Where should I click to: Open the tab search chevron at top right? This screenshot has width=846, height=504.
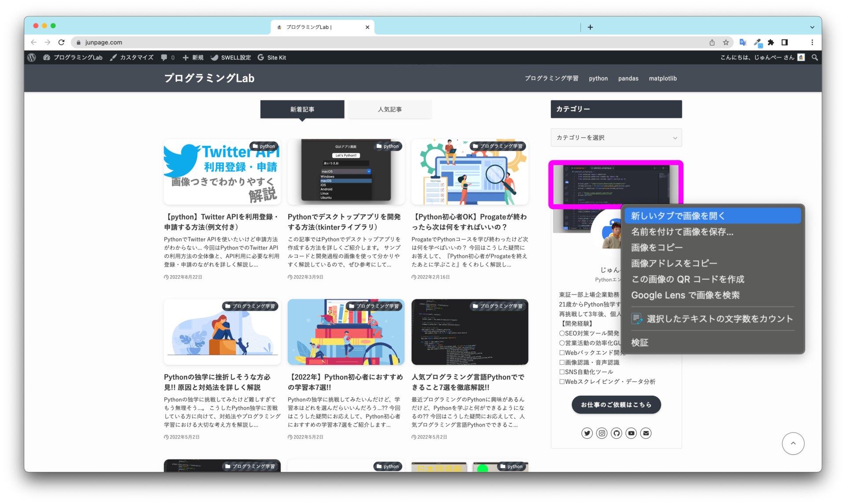pyautogui.click(x=812, y=27)
